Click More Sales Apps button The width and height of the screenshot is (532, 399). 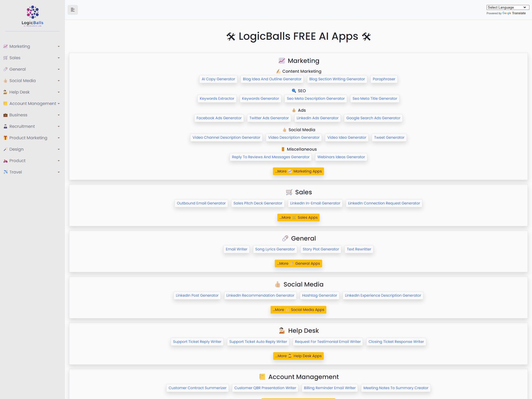point(298,218)
